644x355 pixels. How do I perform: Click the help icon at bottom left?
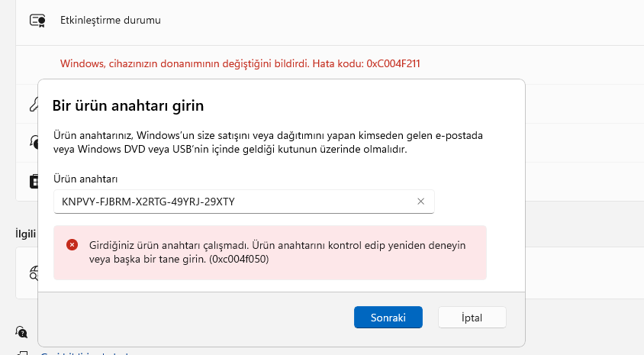click(21, 331)
